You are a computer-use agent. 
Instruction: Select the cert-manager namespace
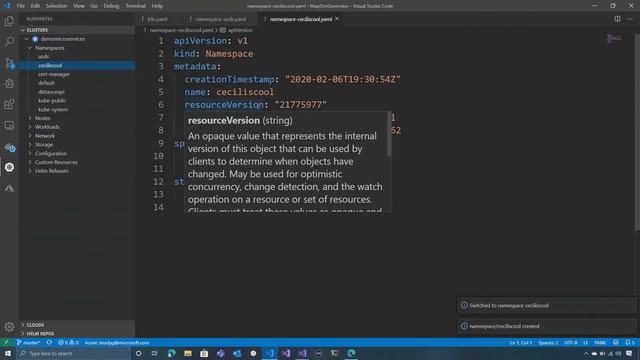[54, 74]
